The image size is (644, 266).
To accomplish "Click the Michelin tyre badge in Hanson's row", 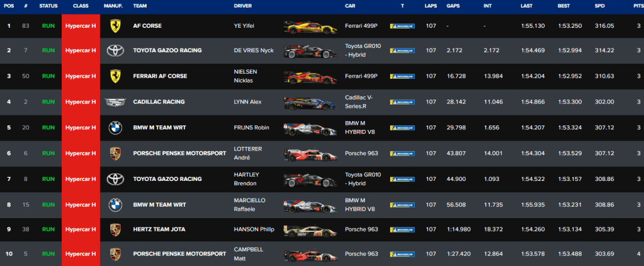I will click(x=402, y=230).
